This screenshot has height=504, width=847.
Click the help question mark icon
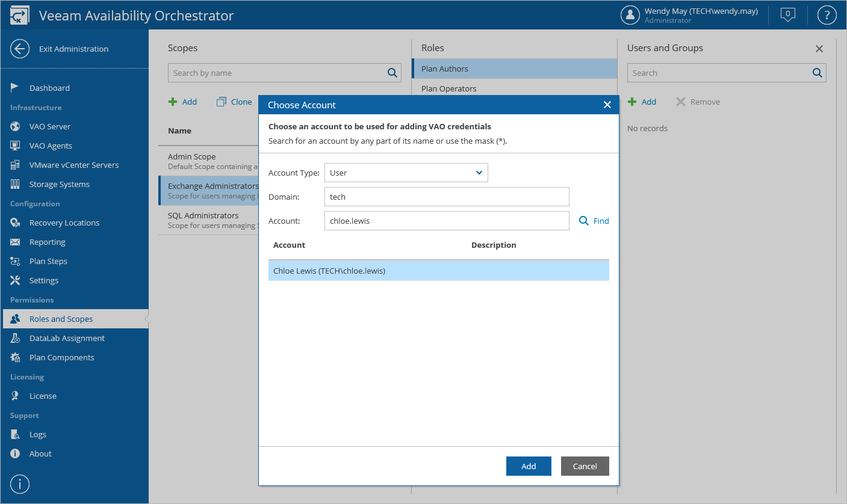[x=827, y=15]
